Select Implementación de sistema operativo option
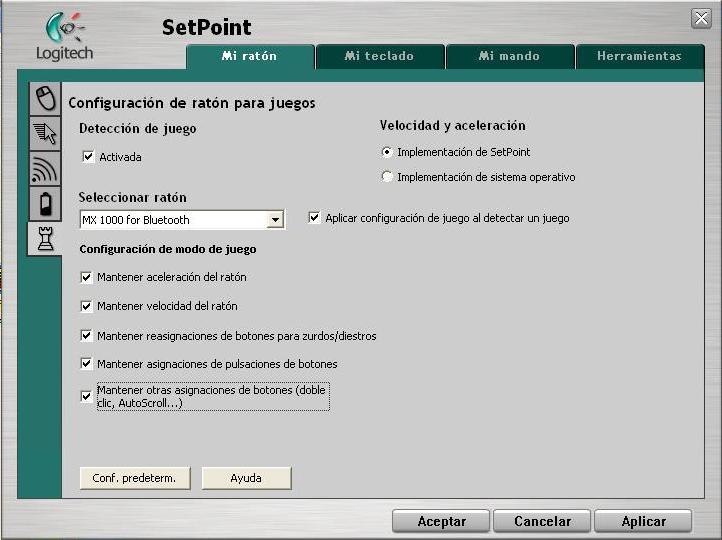 pos(387,177)
